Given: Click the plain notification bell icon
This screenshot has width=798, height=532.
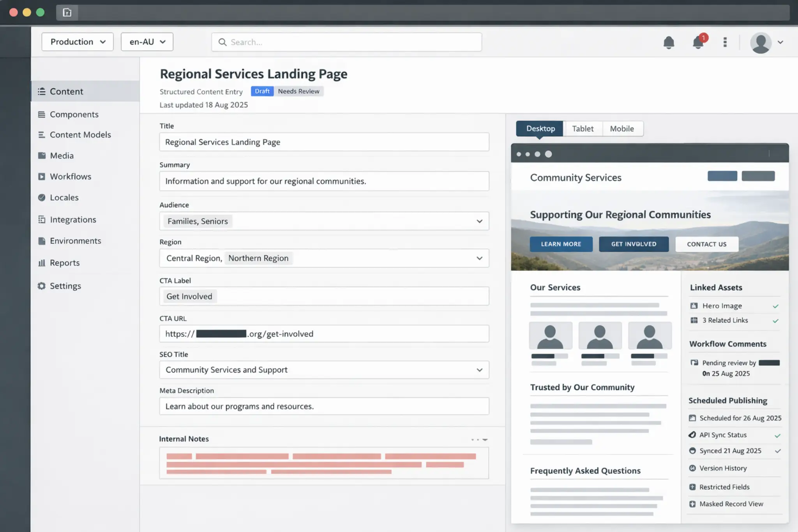Looking at the screenshot, I should pos(669,42).
